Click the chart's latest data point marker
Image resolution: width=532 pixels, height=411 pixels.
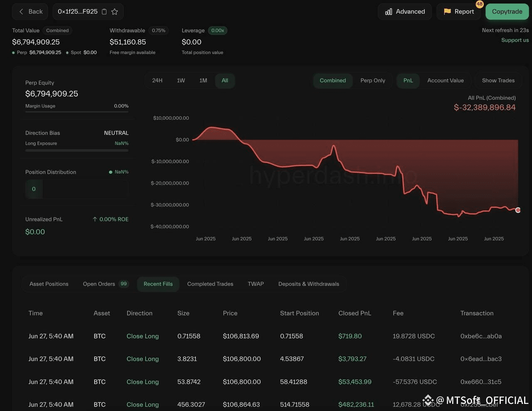518,210
